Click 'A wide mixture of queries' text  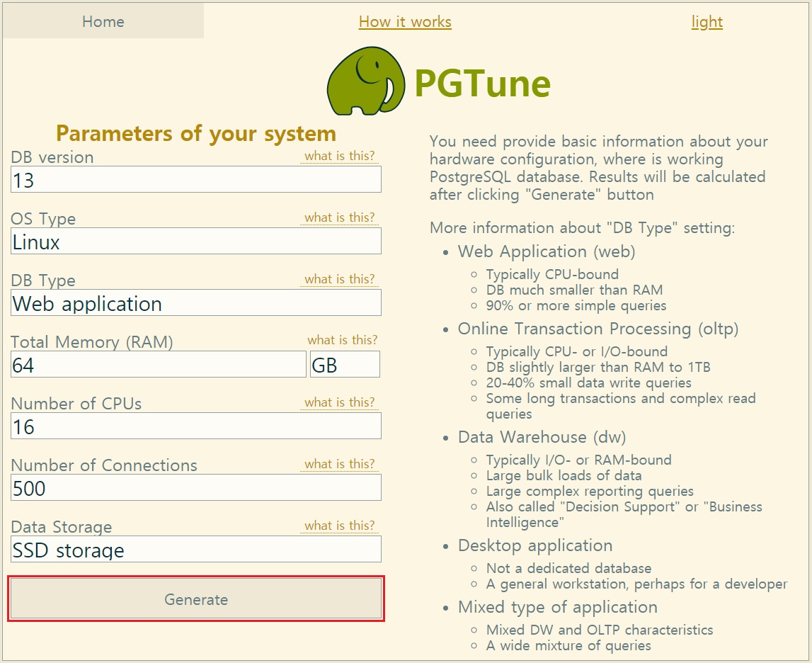click(x=568, y=645)
